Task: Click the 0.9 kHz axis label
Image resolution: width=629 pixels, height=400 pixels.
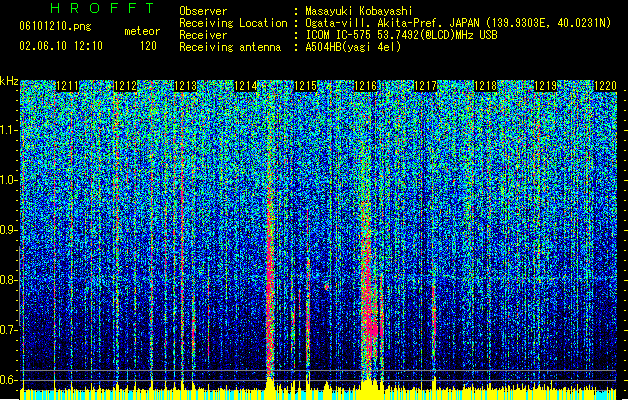Action: pos(8,230)
